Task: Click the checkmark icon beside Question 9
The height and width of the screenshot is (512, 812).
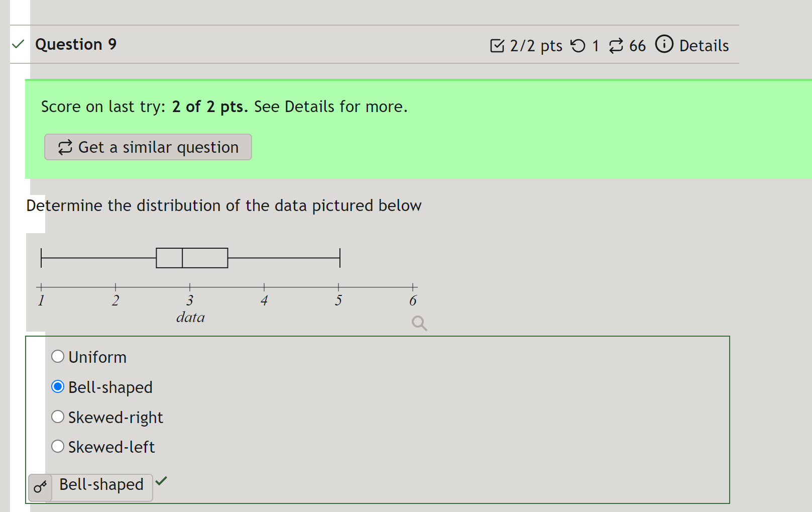Action: tap(17, 44)
